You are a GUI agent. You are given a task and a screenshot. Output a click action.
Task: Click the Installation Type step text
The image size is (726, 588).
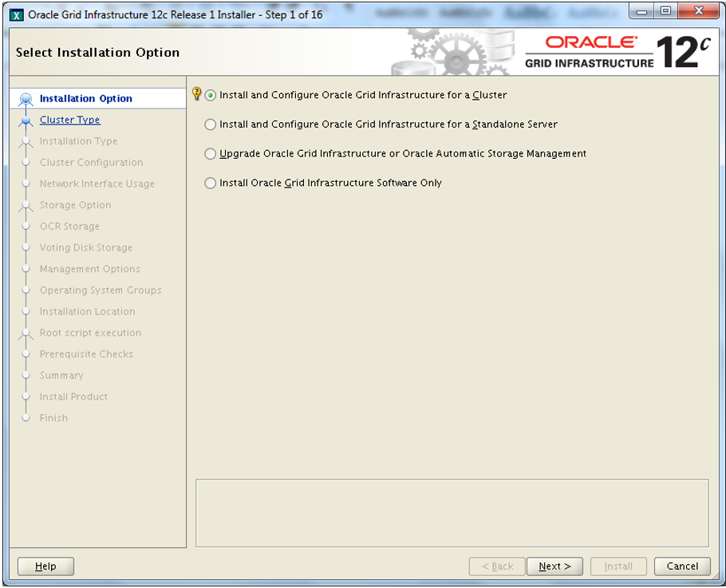click(x=79, y=141)
